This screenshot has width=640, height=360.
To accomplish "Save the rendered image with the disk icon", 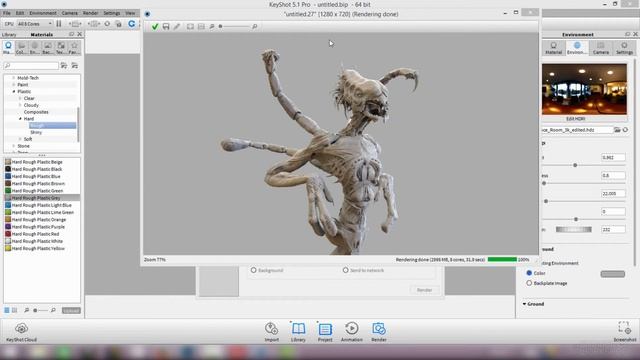I will pos(166,27).
